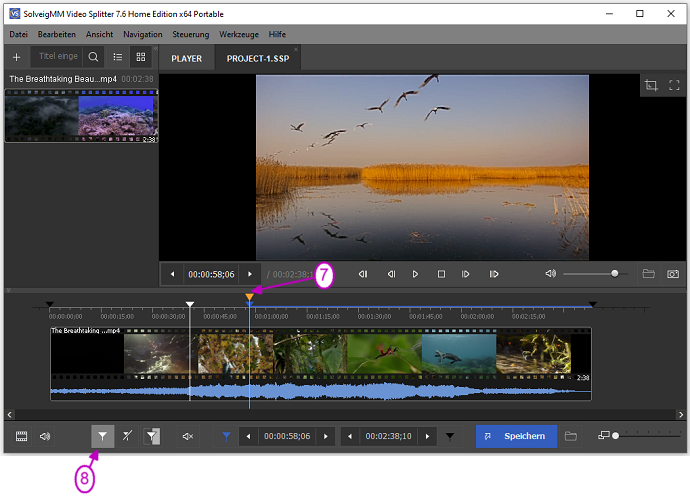Collapse media library panel with chevron

156,48
